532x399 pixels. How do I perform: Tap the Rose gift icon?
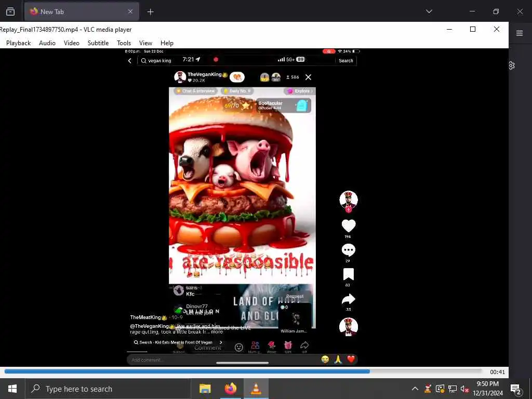click(271, 346)
